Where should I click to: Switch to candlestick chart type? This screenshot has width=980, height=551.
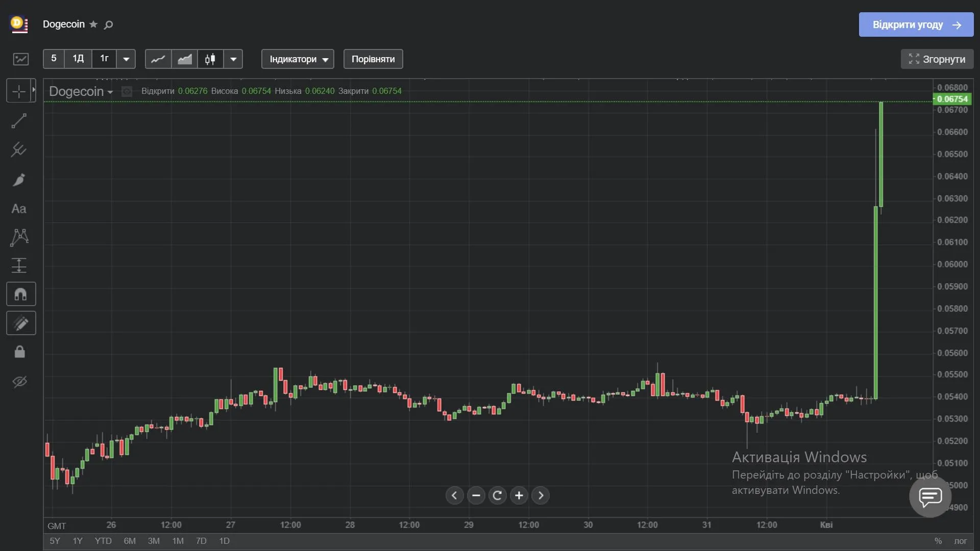[210, 59]
